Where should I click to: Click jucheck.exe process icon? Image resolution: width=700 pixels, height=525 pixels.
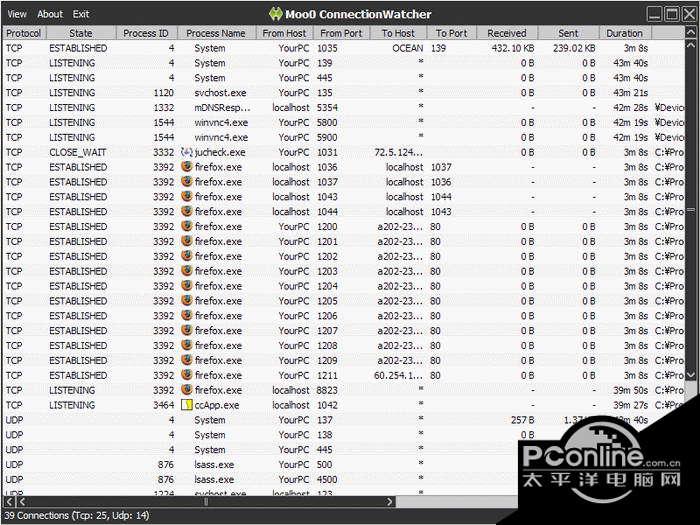coord(186,152)
